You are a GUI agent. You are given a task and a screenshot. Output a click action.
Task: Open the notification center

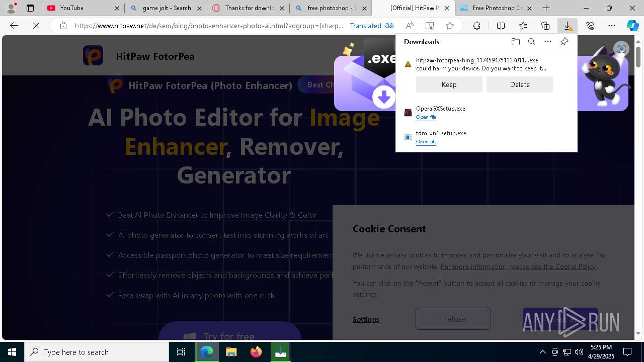[x=627, y=352]
